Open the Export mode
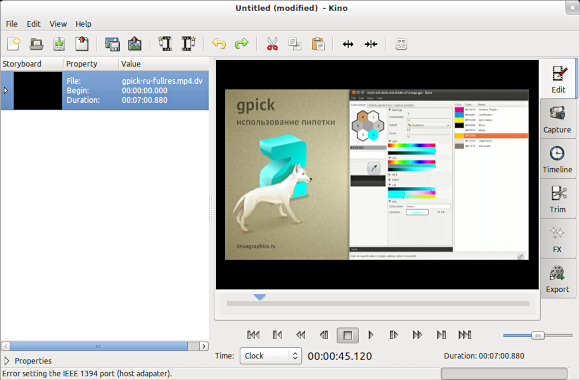The width and height of the screenshot is (580, 380). pos(557,279)
